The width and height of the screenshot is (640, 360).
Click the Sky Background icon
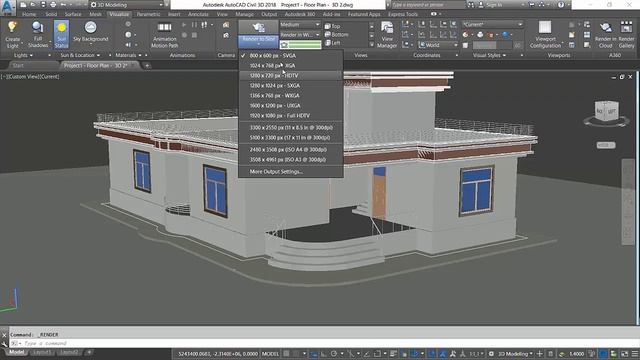coord(91,27)
